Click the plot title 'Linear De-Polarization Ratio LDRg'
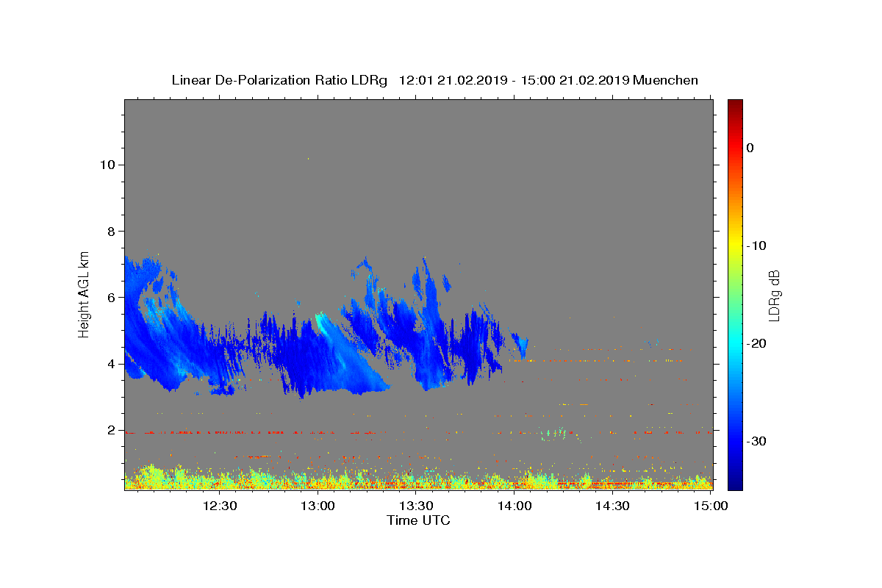882x588 pixels. [279, 80]
